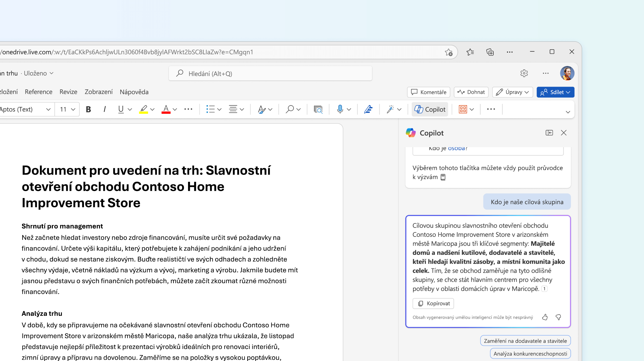This screenshot has width=644, height=361.
Task: Open more ribbon commands ellipsis
Action: (x=491, y=109)
